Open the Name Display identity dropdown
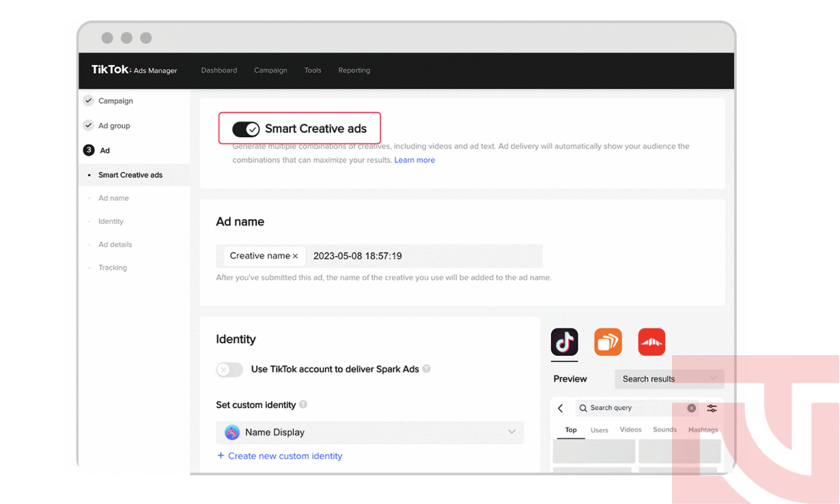840x504 pixels. coord(370,432)
